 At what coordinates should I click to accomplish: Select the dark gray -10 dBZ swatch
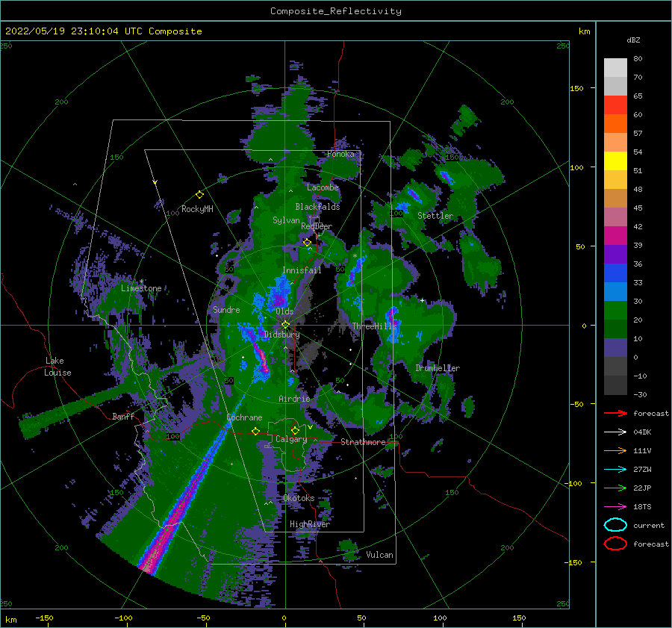(615, 385)
